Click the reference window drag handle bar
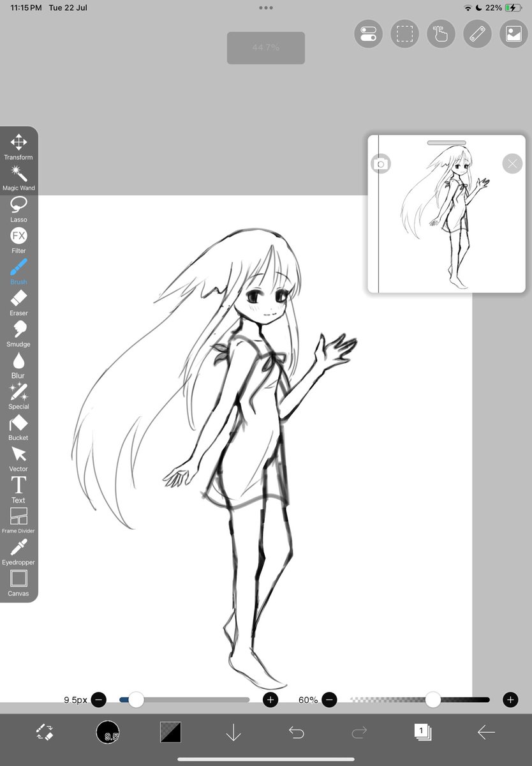The height and width of the screenshot is (766, 532). coord(447,143)
